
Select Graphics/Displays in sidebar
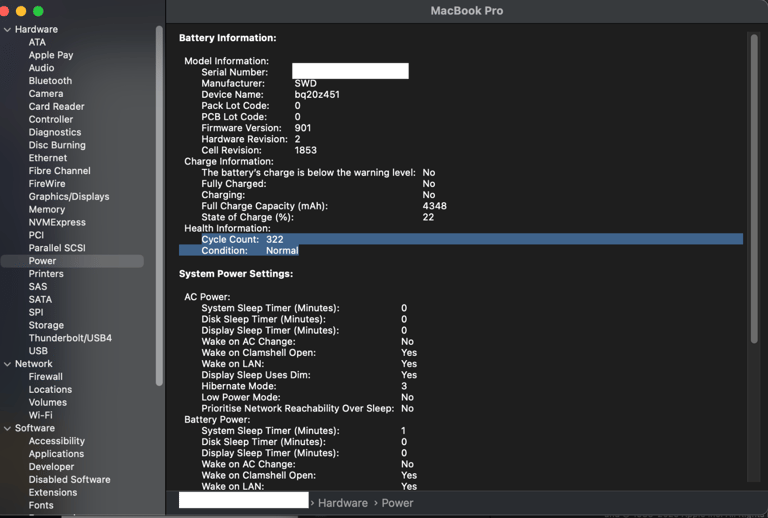[69, 197]
